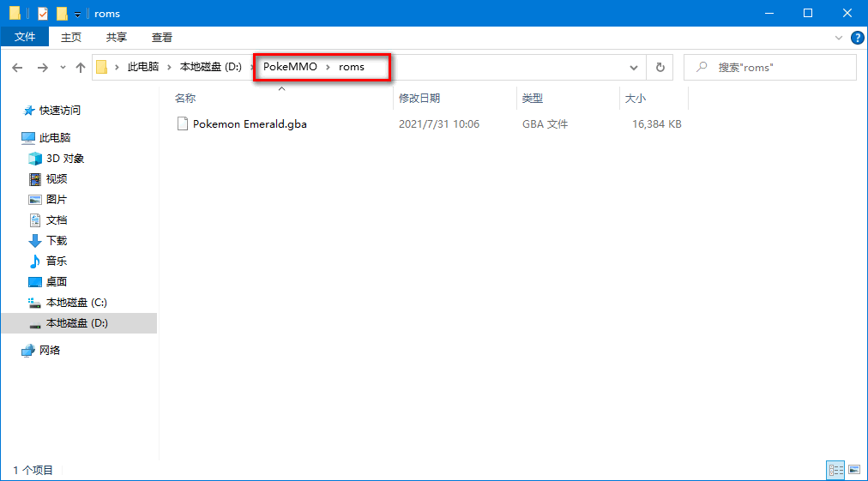Viewport: 868px width, 481px height.
Task: Navigate to PokeMMO in breadcrumb
Action: coord(290,67)
